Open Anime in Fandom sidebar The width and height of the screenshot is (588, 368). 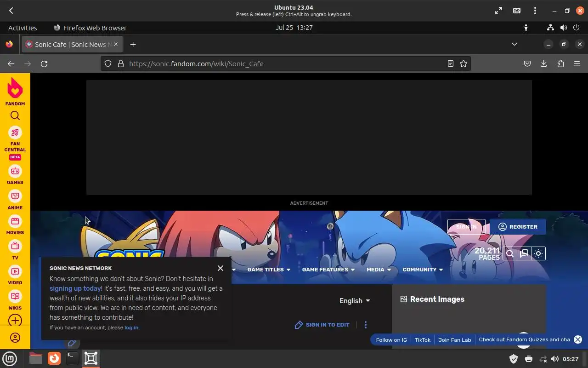(x=15, y=200)
